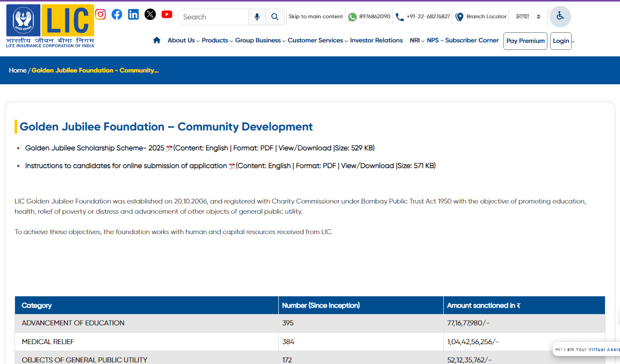Go to homepage via the home icon
Viewport: 620px width, 364px height.
coord(156,40)
